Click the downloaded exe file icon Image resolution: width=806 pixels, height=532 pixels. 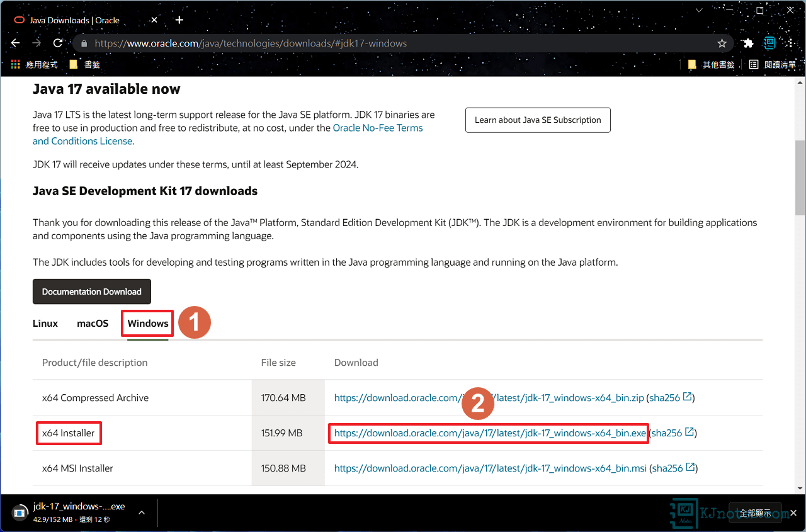click(x=20, y=512)
